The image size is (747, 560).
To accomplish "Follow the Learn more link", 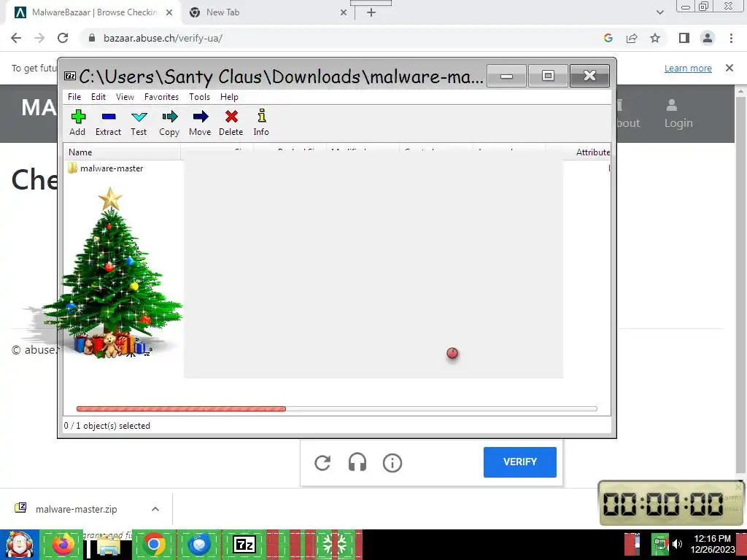I will tap(688, 68).
